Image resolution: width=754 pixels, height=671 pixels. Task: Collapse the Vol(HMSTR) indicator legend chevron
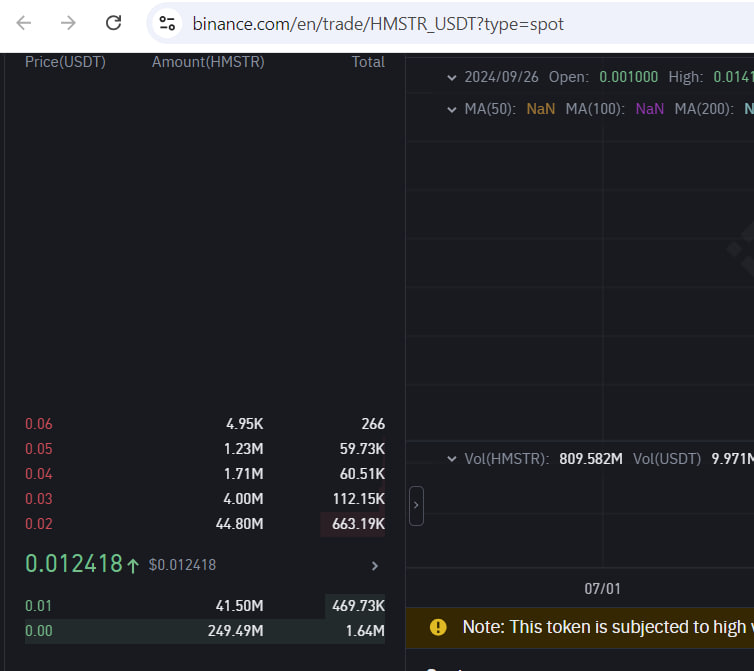point(452,459)
